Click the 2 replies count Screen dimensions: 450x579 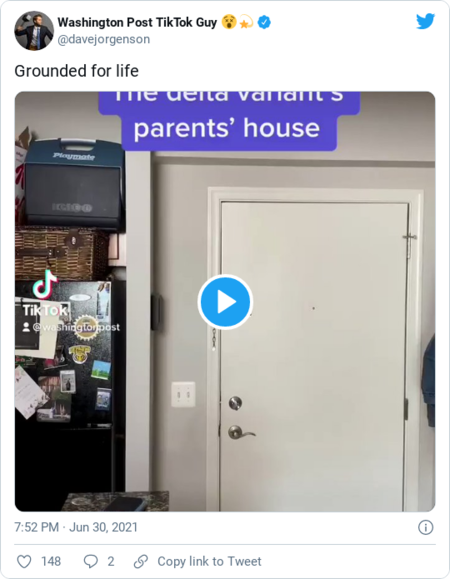click(111, 561)
